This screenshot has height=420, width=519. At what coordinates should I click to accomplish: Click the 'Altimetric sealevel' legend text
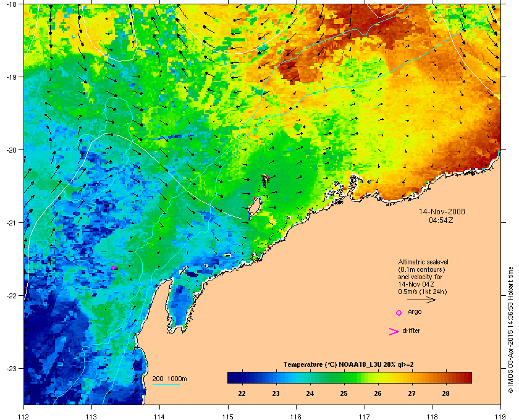pos(423,262)
